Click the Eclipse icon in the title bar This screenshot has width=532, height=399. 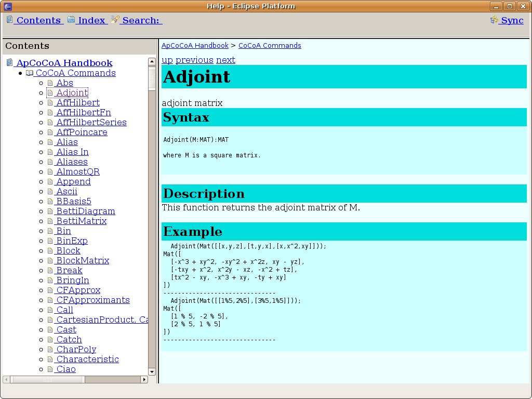[7, 6]
